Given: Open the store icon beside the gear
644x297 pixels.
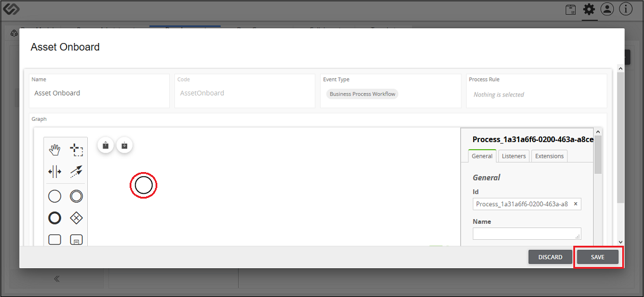Looking at the screenshot, I should click(570, 10).
